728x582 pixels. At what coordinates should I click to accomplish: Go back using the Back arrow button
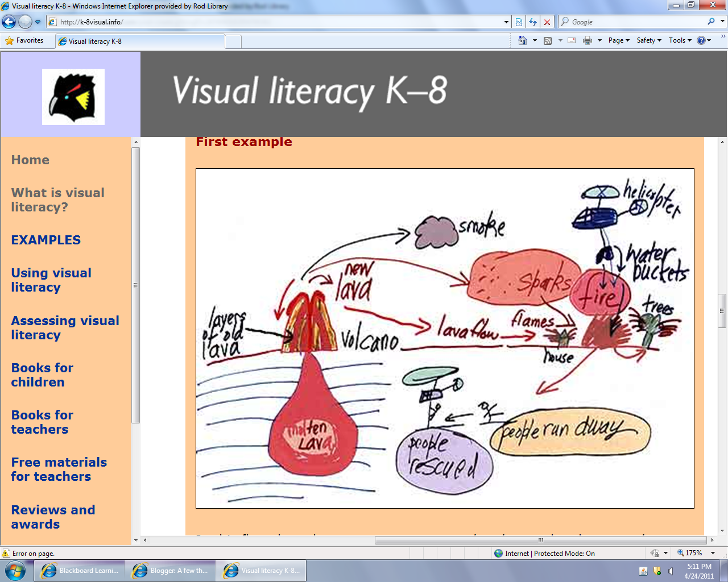click(9, 22)
